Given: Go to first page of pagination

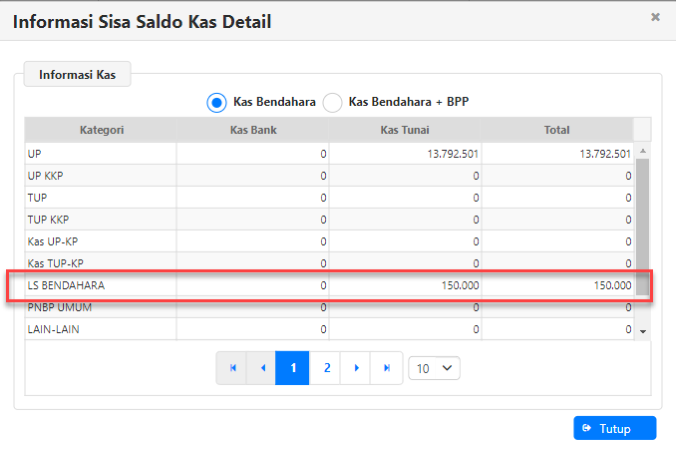Looking at the screenshot, I should 233,368.
